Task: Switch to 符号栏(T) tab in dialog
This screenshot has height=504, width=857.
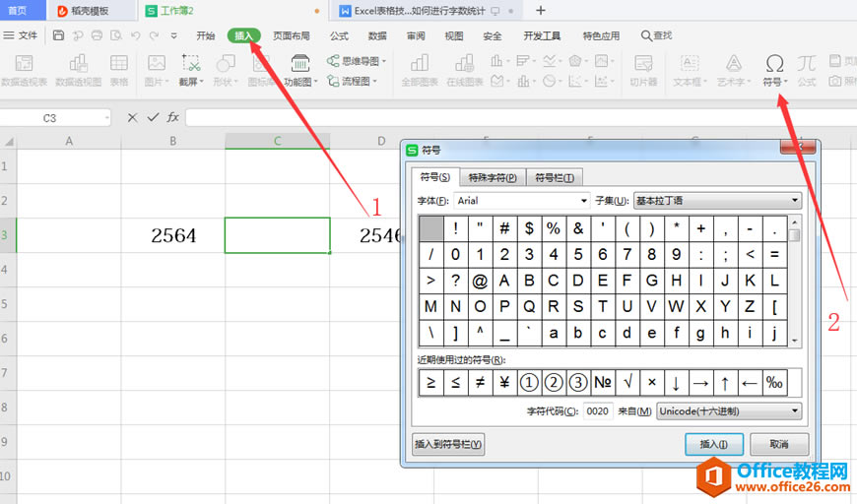Action: pos(555,177)
